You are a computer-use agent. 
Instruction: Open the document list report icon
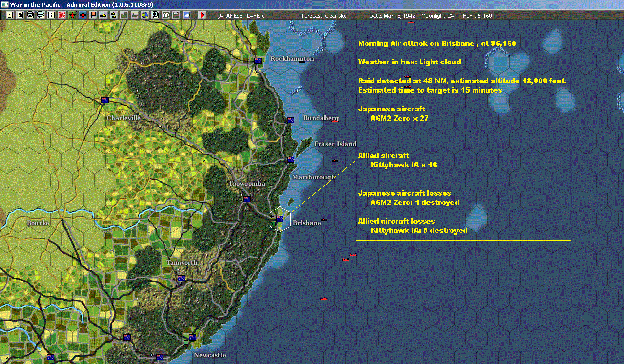pyautogui.click(x=20, y=15)
